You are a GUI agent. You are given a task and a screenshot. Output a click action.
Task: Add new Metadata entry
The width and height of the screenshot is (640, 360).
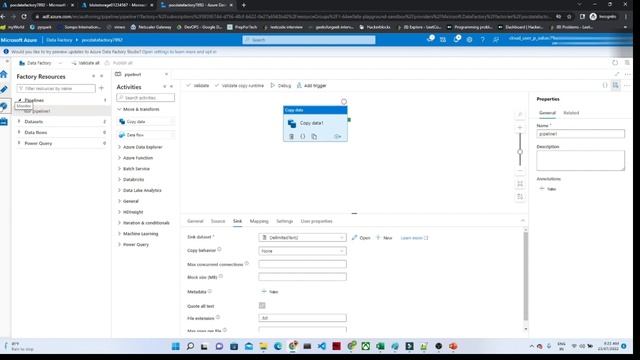[x=270, y=292]
